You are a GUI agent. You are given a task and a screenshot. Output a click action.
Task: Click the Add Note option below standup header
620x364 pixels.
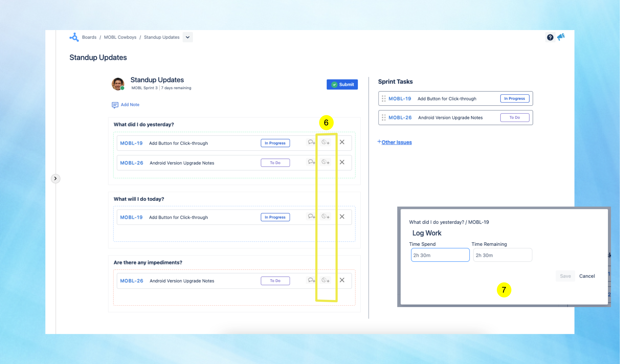tap(126, 104)
